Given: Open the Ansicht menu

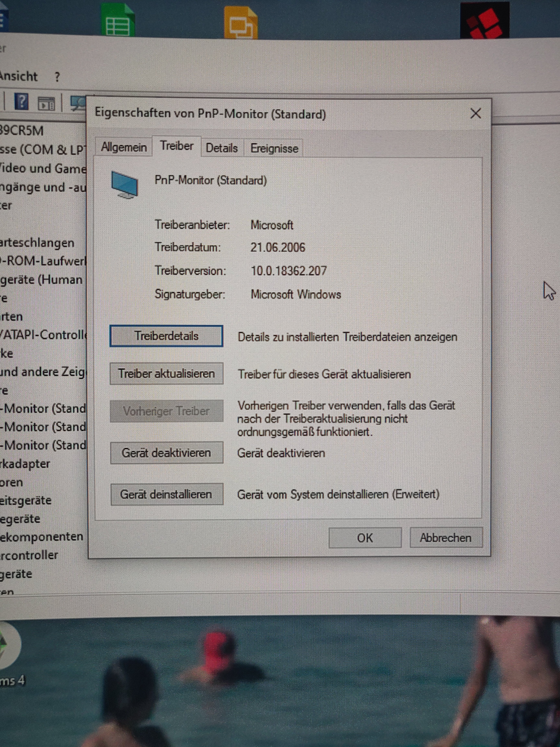Looking at the screenshot, I should 19,76.
